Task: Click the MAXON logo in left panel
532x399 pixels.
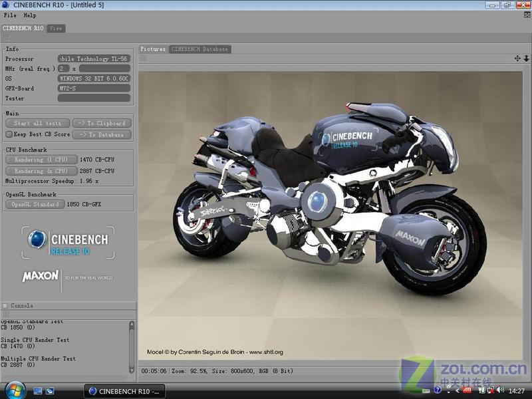Action: tap(41, 275)
